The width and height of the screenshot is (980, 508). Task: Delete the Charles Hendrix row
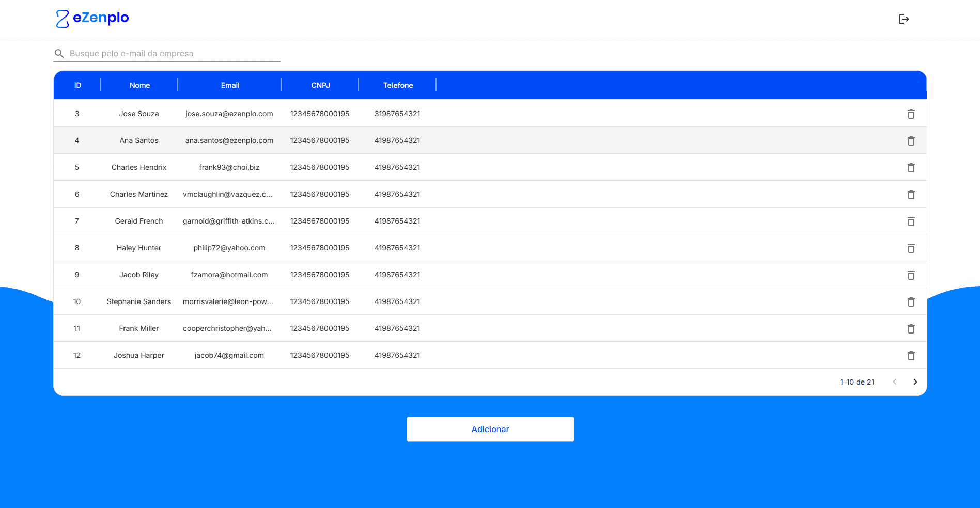click(x=911, y=168)
